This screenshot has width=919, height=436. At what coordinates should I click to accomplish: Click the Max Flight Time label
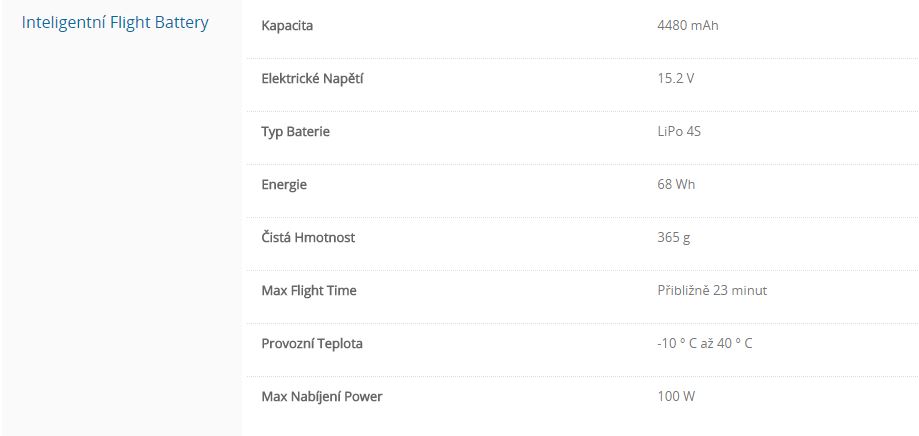[x=309, y=290]
